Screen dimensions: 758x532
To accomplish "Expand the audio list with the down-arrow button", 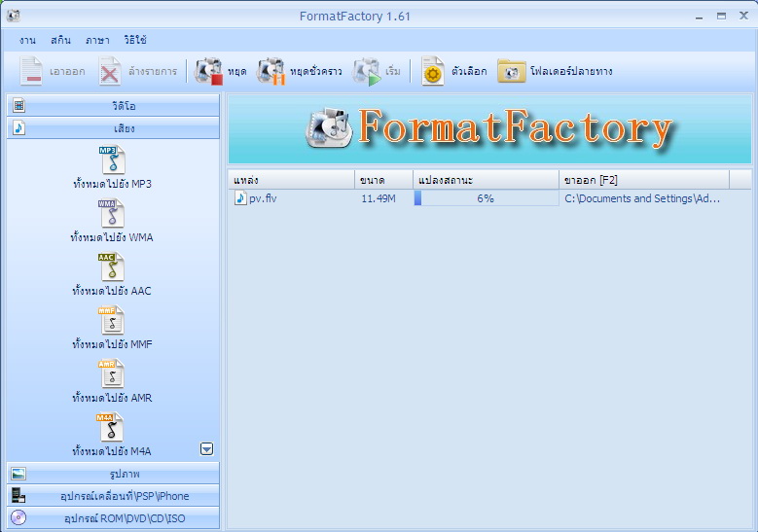I will pos(207,449).
